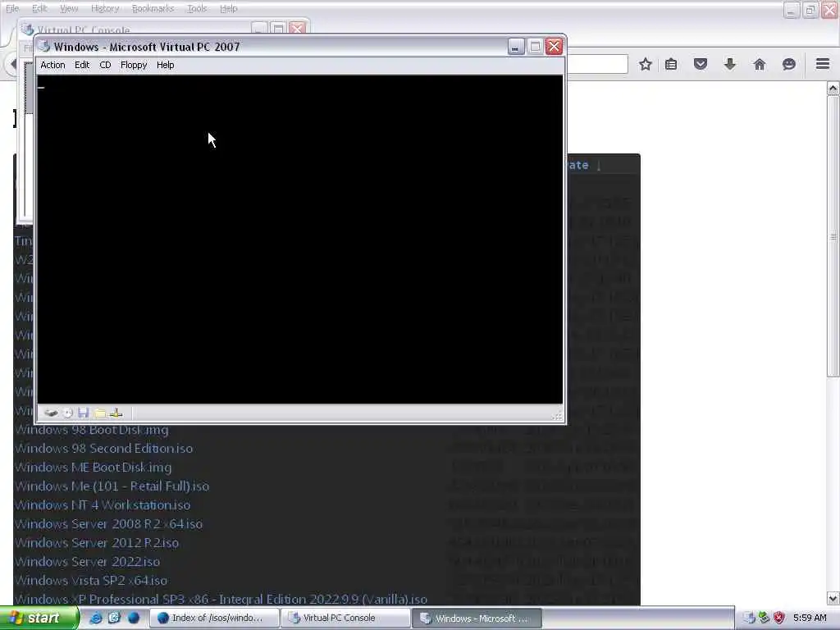
Task: Click the CD drive icon in VM status bar
Action: (67, 413)
